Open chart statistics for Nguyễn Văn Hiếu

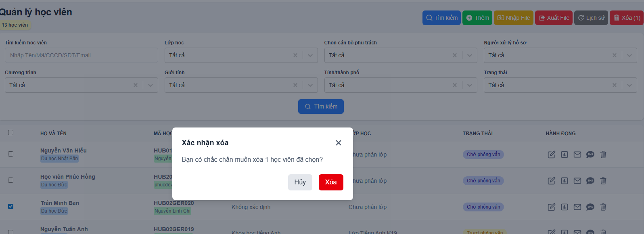565,155
